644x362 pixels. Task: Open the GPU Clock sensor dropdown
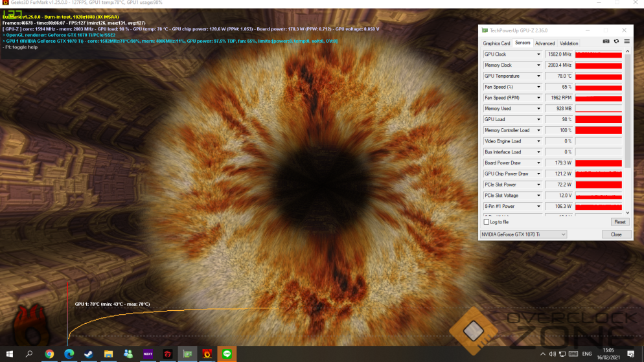click(538, 54)
